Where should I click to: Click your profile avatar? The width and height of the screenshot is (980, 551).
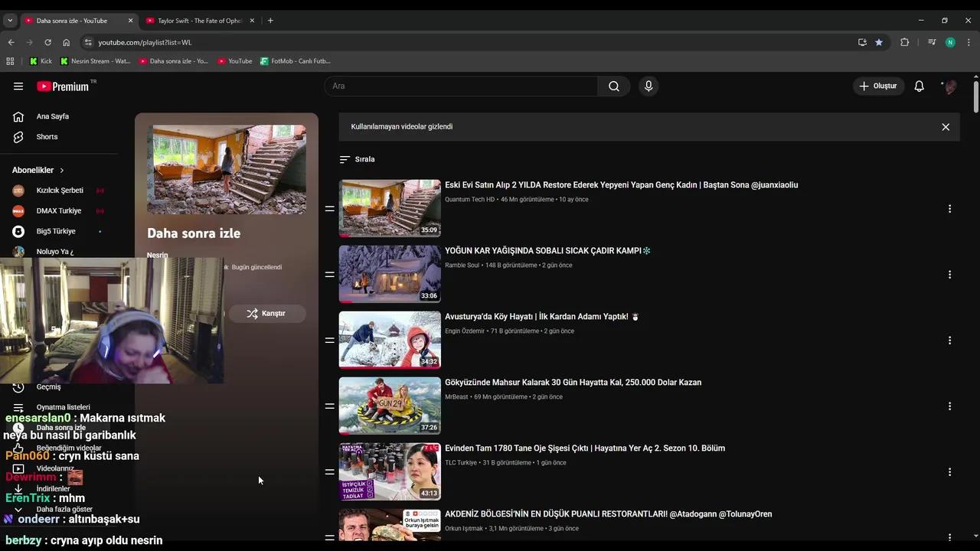[950, 86]
